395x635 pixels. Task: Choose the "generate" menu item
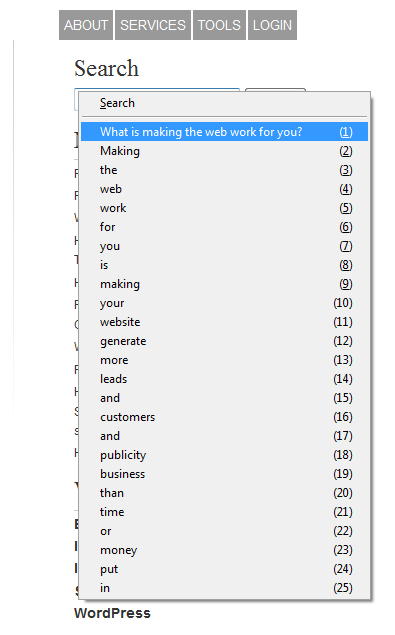[x=224, y=341]
